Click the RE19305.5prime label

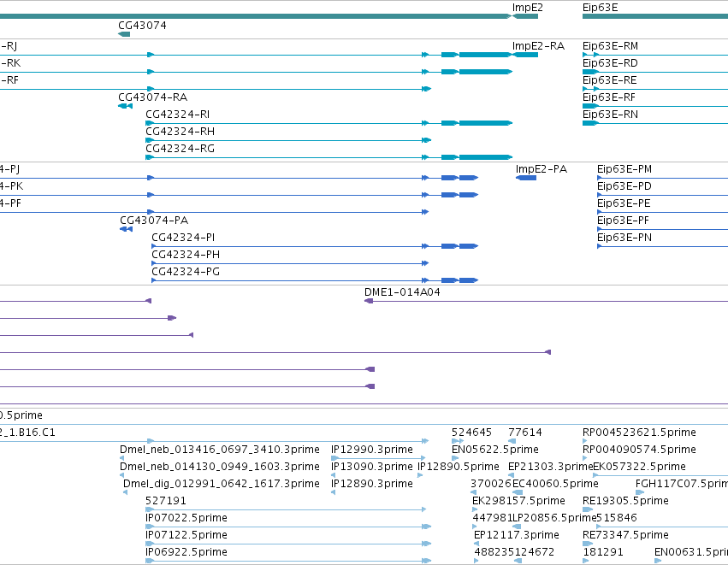(x=625, y=501)
